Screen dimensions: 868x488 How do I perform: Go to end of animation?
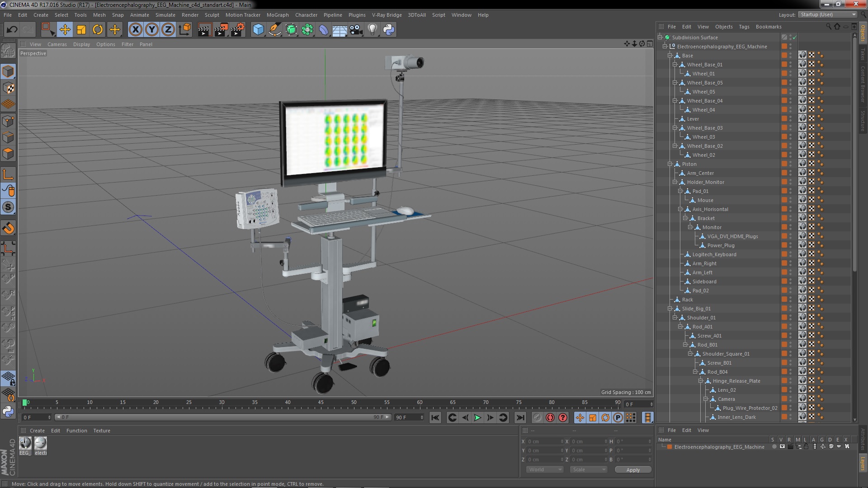520,418
